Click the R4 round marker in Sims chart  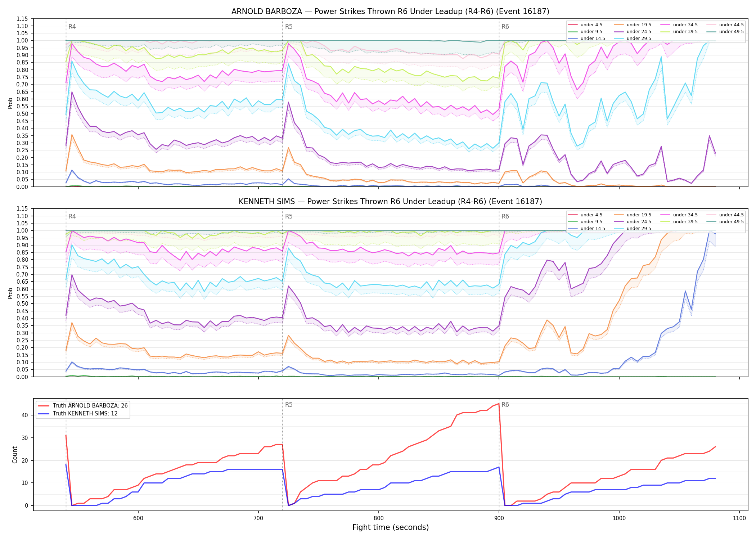pyautogui.click(x=72, y=217)
